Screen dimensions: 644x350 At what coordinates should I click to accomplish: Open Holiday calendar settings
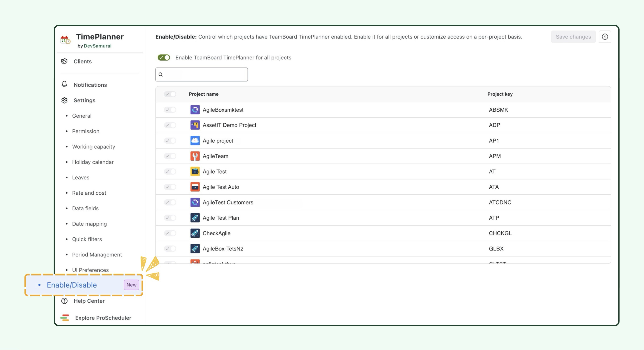[93, 162]
